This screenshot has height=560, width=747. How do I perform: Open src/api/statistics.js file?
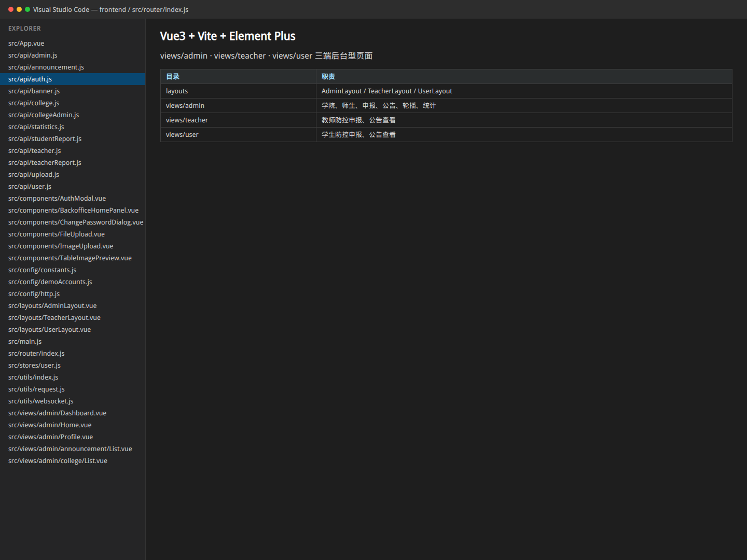point(73,127)
